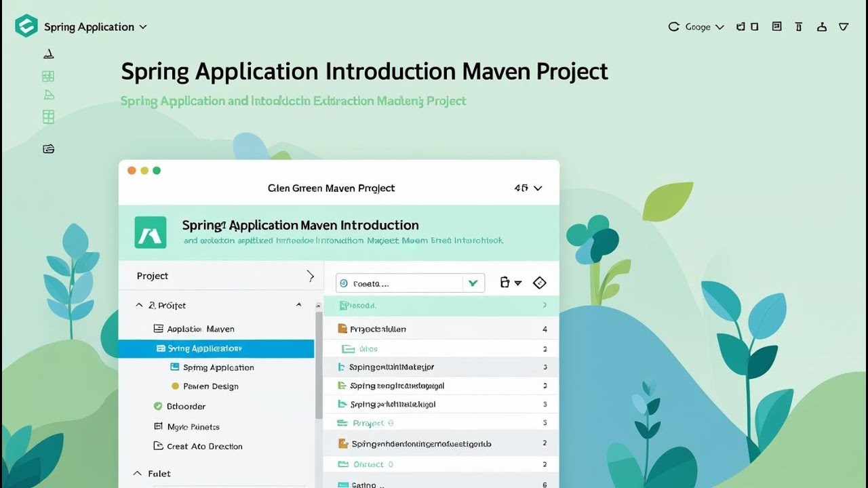Open the dark folder icon at sidebar bottom
Viewport: 868px width, 488px height.
48,149
